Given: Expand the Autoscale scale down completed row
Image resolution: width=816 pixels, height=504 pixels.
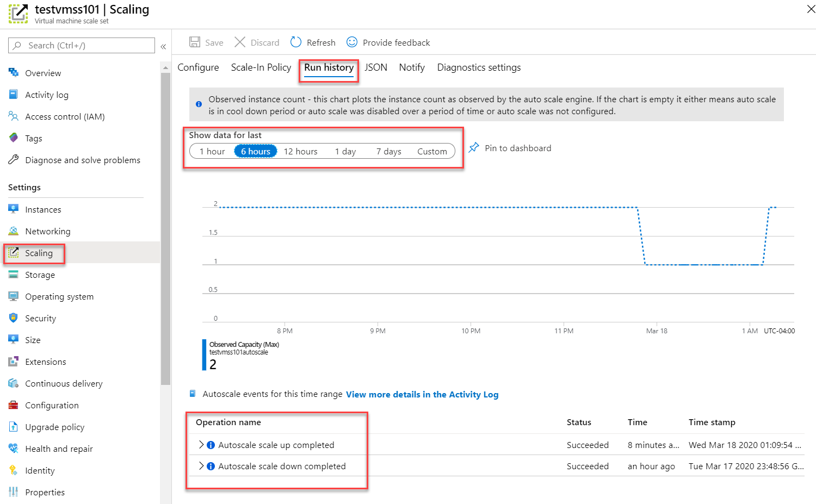Looking at the screenshot, I should (201, 465).
